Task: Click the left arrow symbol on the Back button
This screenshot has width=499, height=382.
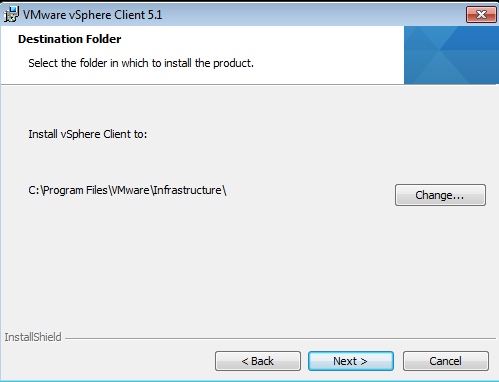Action: 245,361
